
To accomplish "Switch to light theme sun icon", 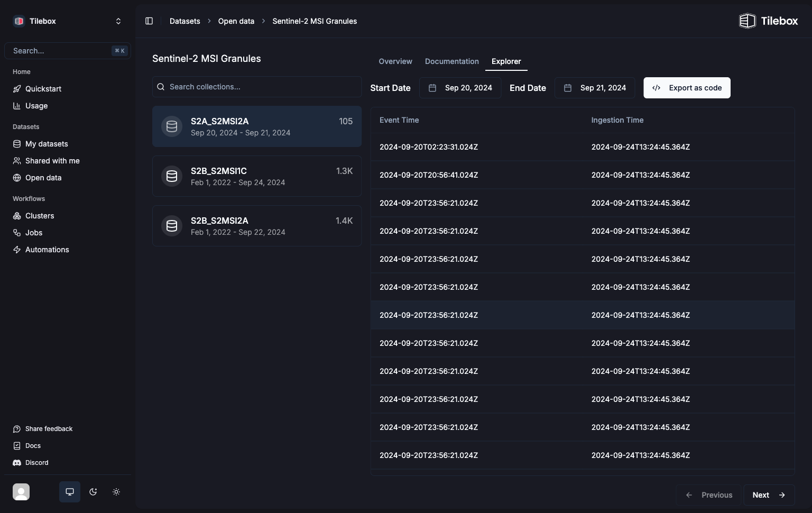I will 116,492.
